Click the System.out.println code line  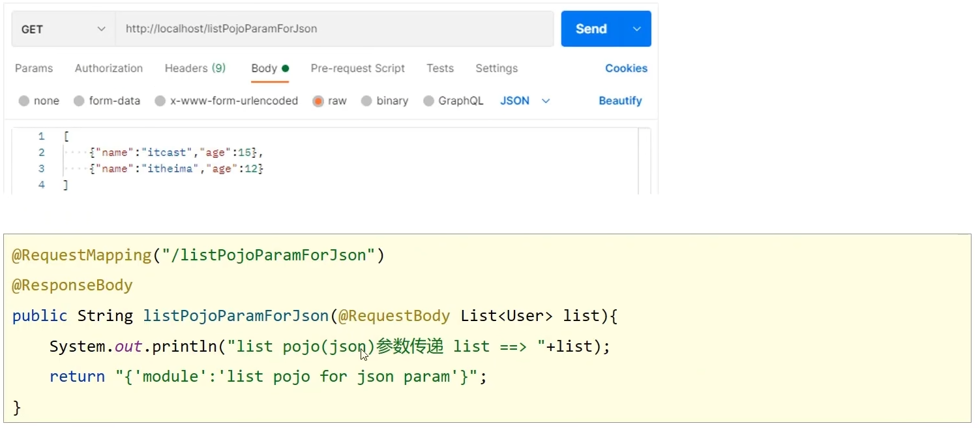pos(330,346)
